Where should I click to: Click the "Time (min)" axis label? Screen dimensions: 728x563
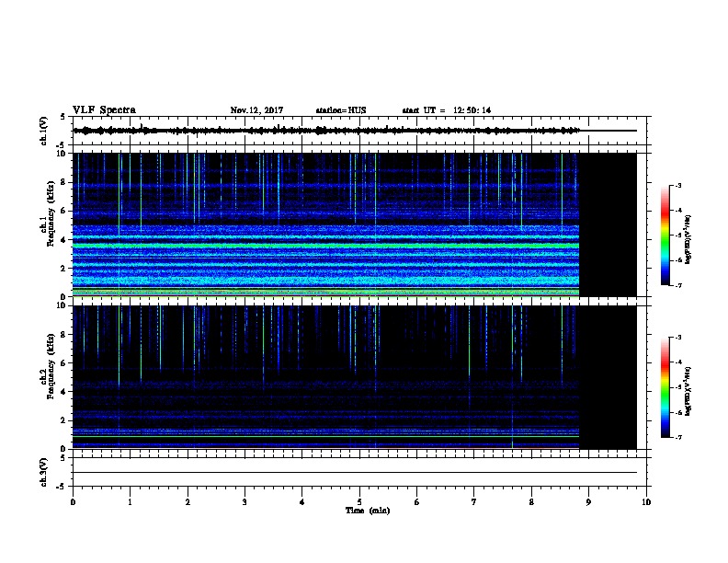coord(368,511)
